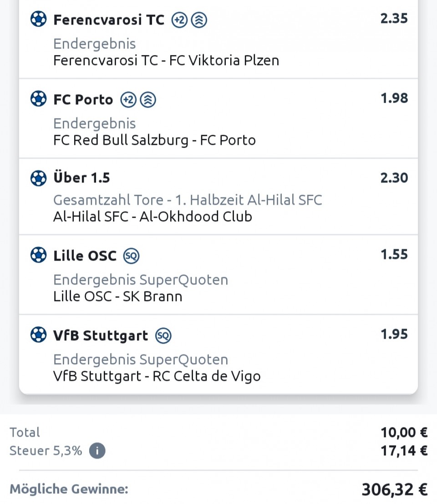This screenshot has width=437, height=504.
Task: Tap the soccer ball icon beside Lille OSC
Action: [38, 255]
